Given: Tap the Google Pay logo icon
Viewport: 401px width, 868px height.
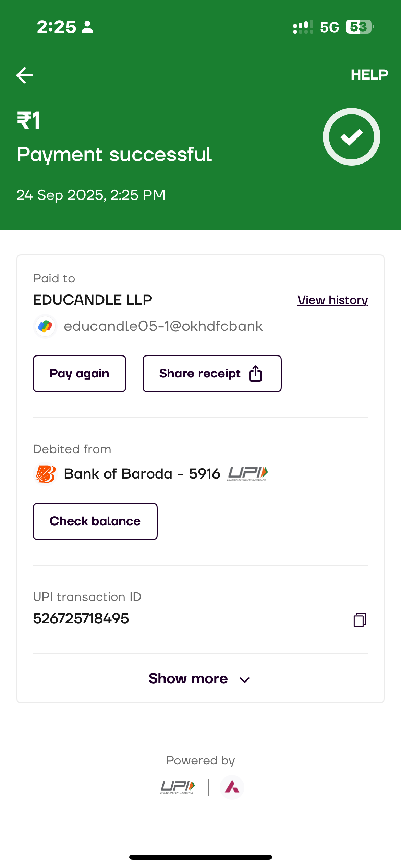Looking at the screenshot, I should pyautogui.click(x=45, y=326).
